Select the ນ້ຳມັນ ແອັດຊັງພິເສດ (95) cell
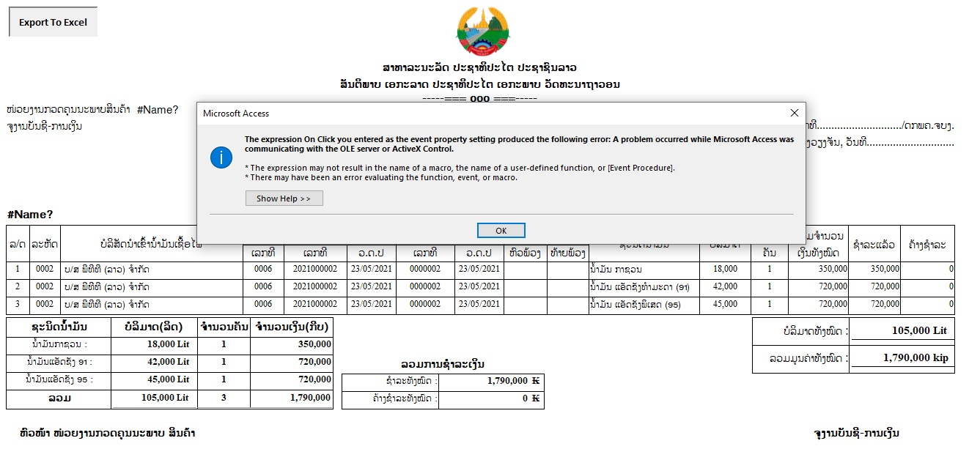Image resolution: width=980 pixels, height=460 pixels. click(x=644, y=305)
